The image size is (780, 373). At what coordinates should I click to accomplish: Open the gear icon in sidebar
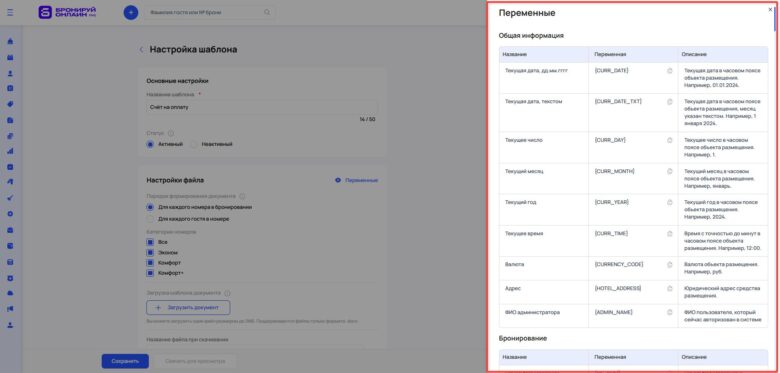pyautogui.click(x=10, y=214)
